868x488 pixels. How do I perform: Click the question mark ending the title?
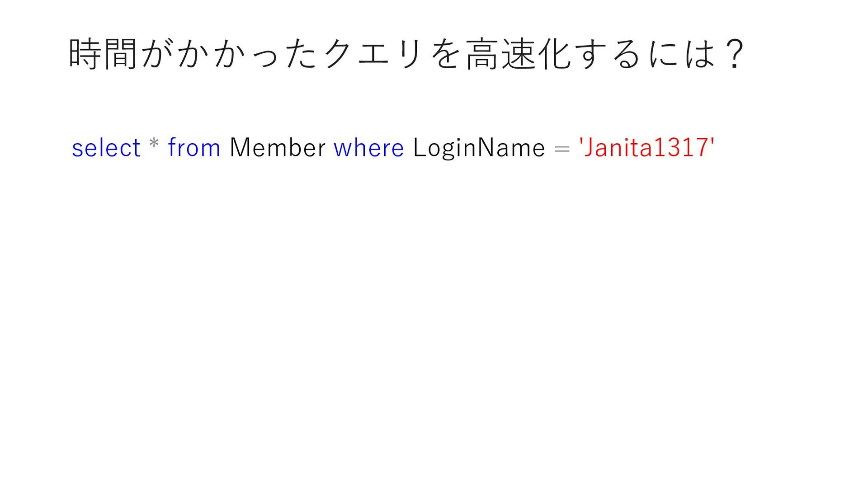pos(734,54)
